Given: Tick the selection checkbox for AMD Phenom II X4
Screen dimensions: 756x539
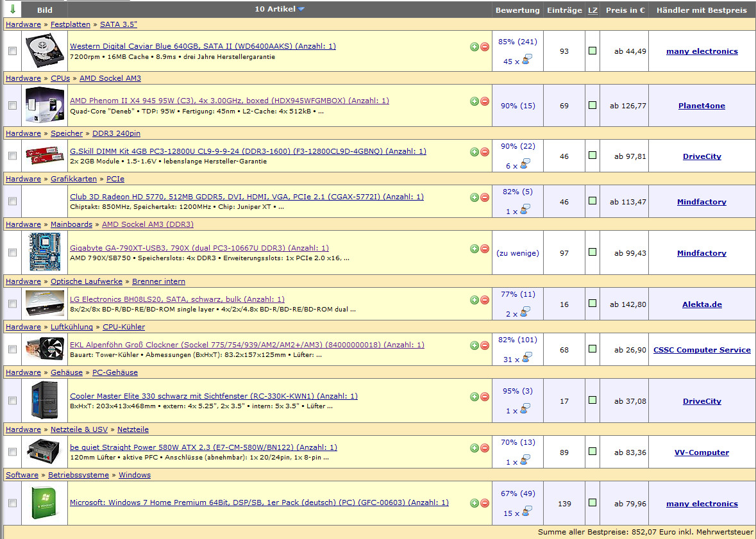Looking at the screenshot, I should (x=13, y=105).
